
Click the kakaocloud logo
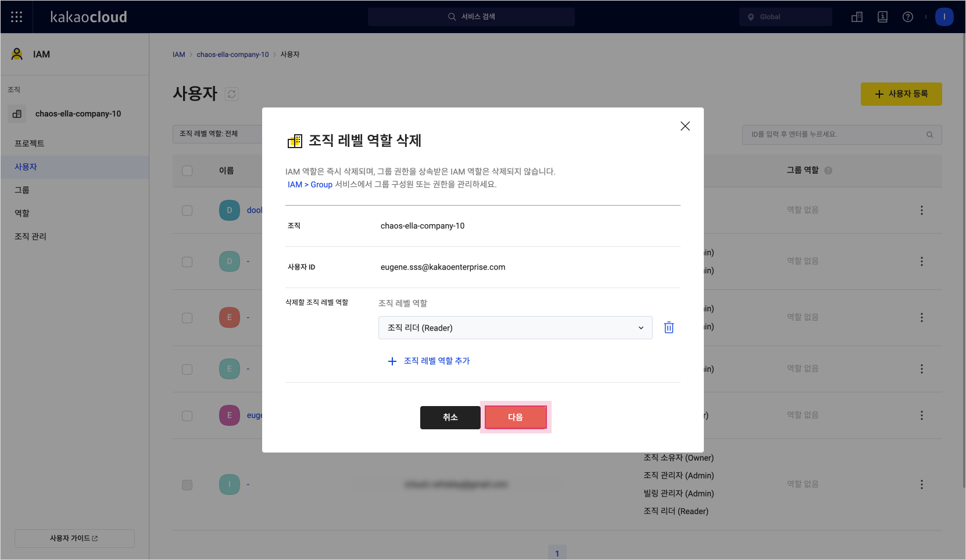point(88,17)
